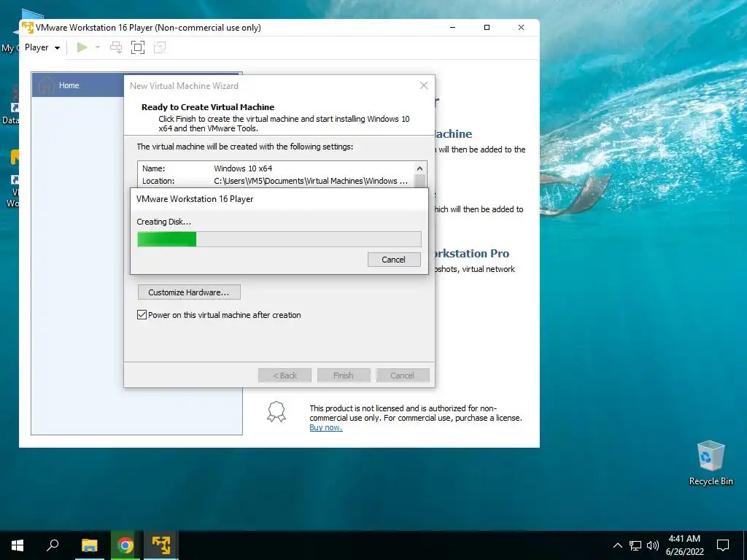Click the Unity mode toolbar icon

point(160,47)
